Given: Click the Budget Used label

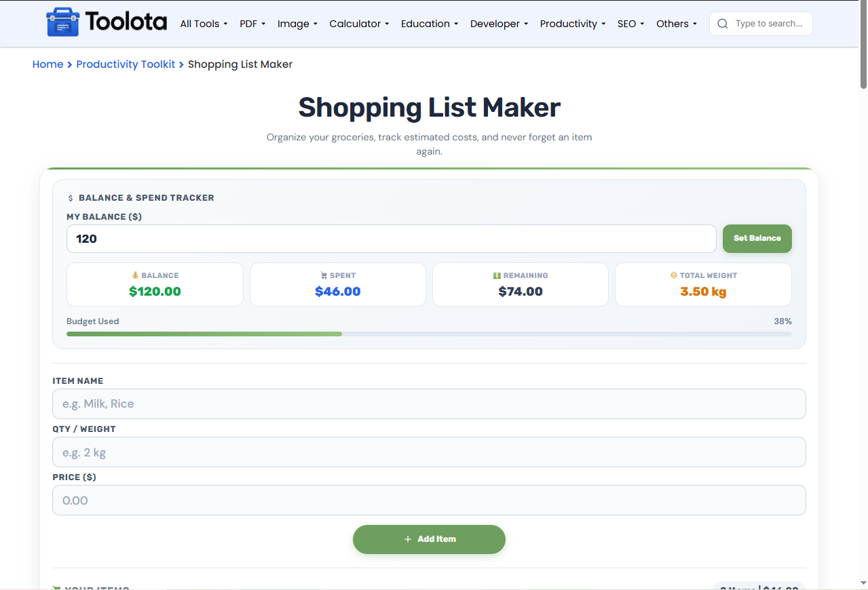Looking at the screenshot, I should tap(93, 321).
